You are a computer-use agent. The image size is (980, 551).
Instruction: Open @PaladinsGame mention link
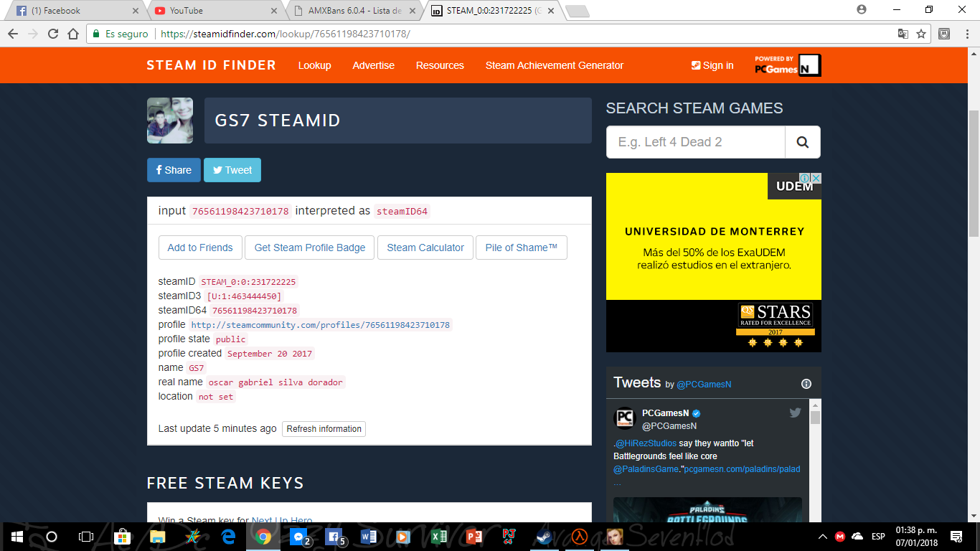(646, 469)
